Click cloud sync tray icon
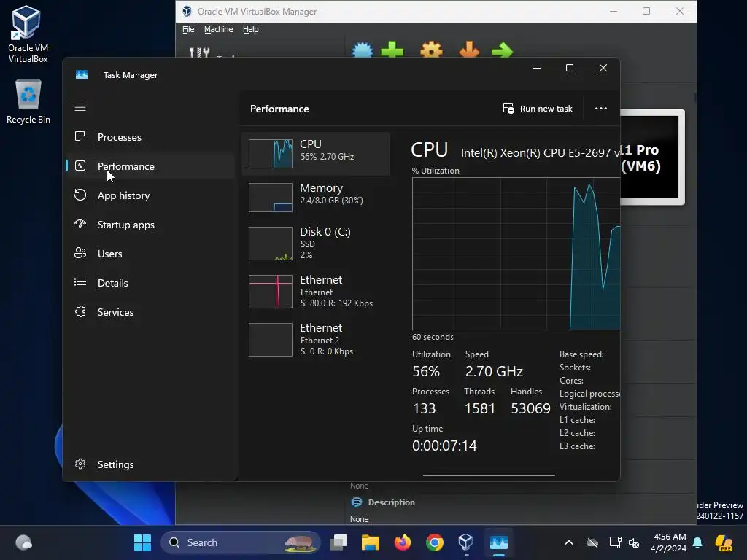747x560 pixels. click(x=592, y=542)
